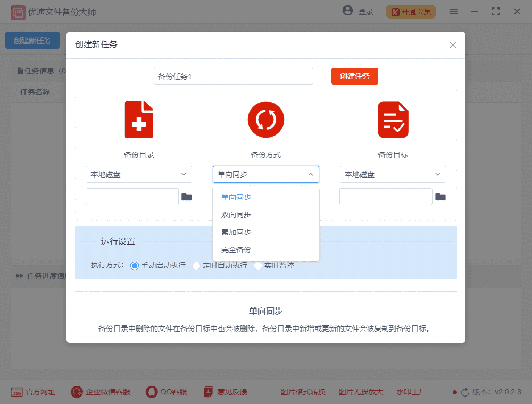This screenshot has height=404, width=532.
Task: Click the 备份方式 circular sync icon
Action: [x=266, y=119]
